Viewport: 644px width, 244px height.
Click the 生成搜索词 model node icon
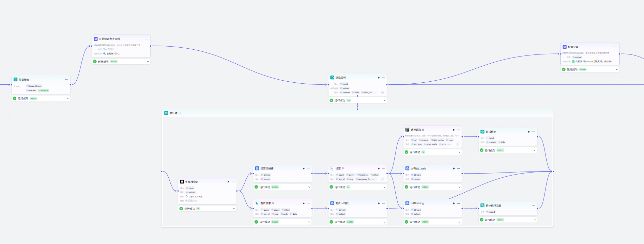coord(182,182)
